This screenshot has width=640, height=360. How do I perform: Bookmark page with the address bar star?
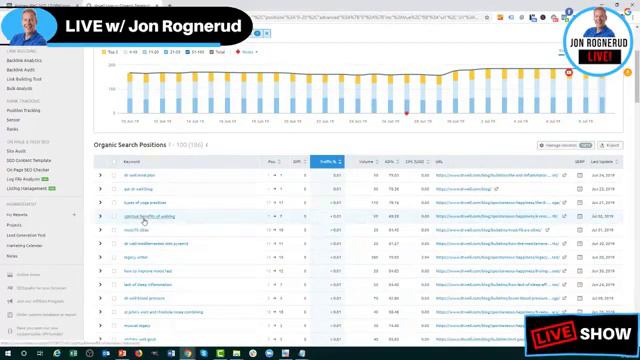487,18
